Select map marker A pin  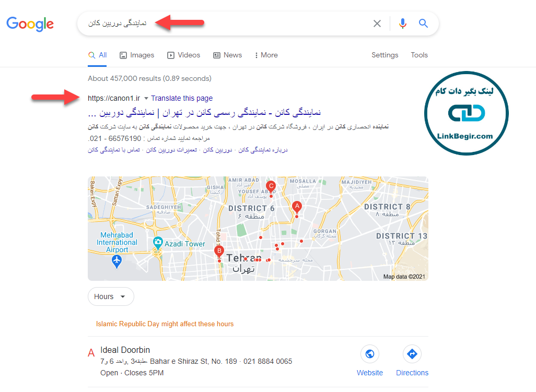pyautogui.click(x=297, y=207)
